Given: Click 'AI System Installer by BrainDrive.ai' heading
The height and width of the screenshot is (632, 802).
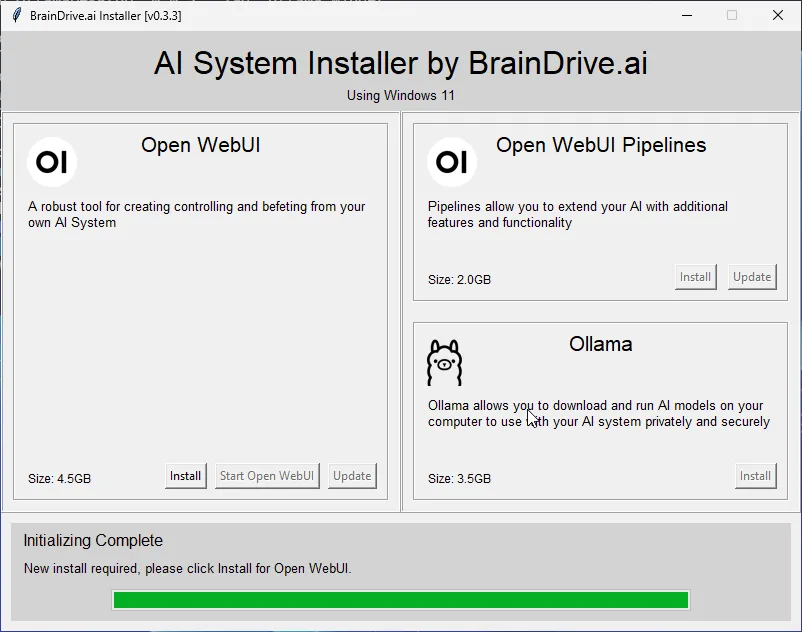Looking at the screenshot, I should [x=400, y=63].
